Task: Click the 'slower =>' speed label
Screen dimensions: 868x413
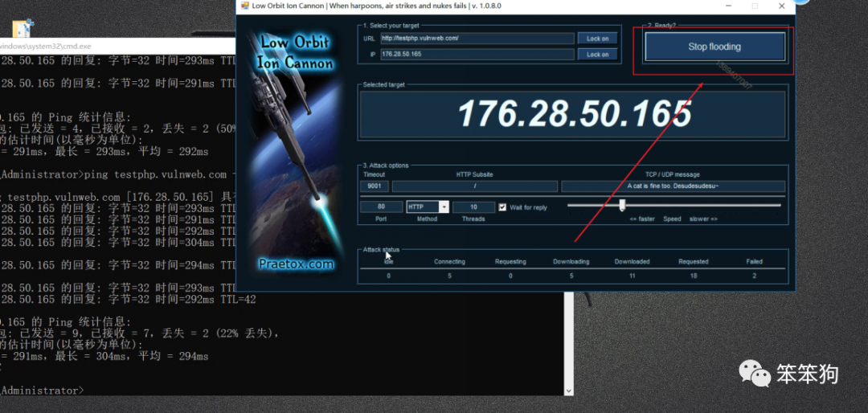Action: pyautogui.click(x=703, y=219)
